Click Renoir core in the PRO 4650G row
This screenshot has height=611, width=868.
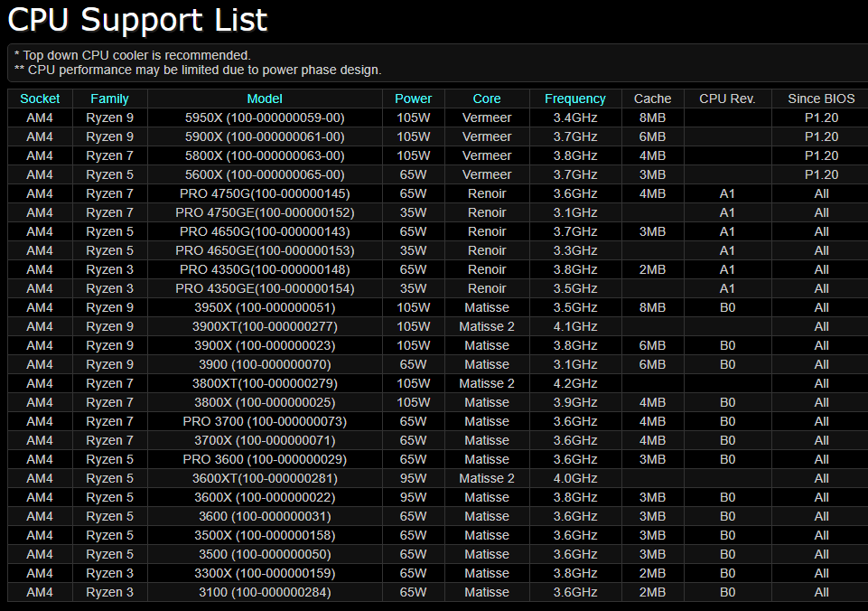(487, 231)
